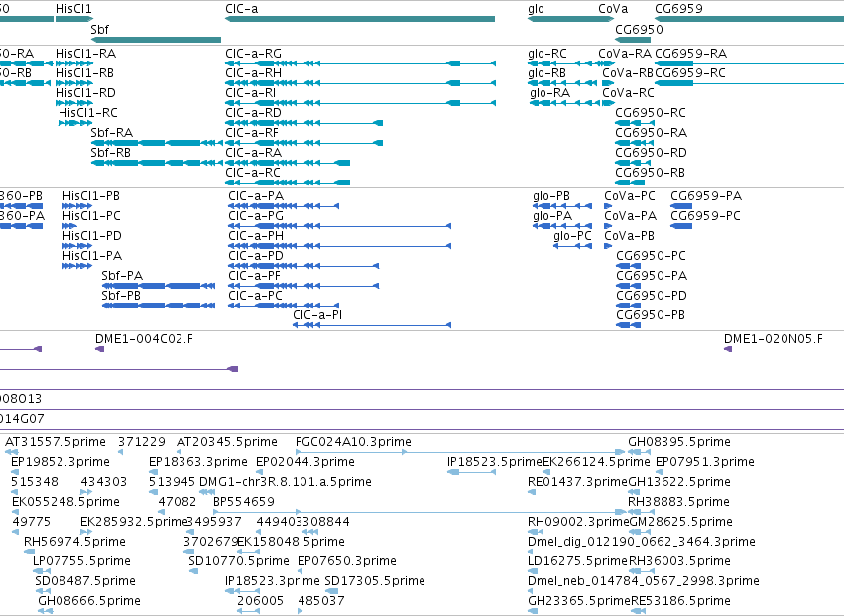Click protein CG6950-PD
Viewport: 844px width, 616px height.
pyautogui.click(x=628, y=306)
